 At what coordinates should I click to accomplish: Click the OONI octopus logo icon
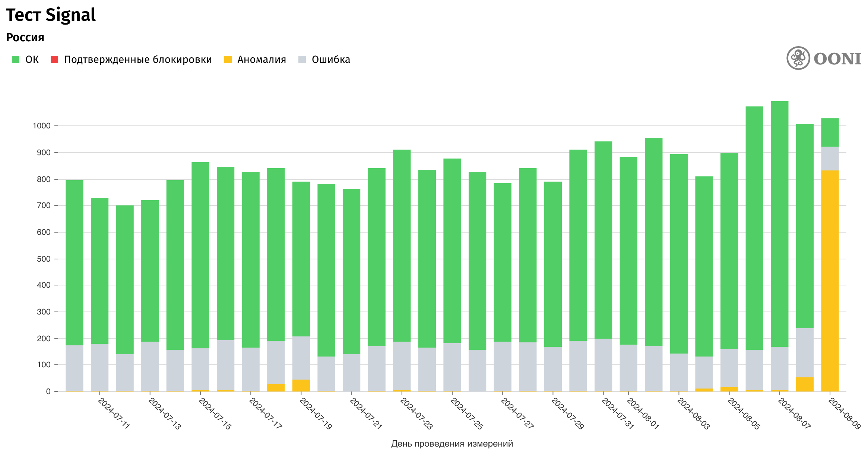tap(798, 58)
